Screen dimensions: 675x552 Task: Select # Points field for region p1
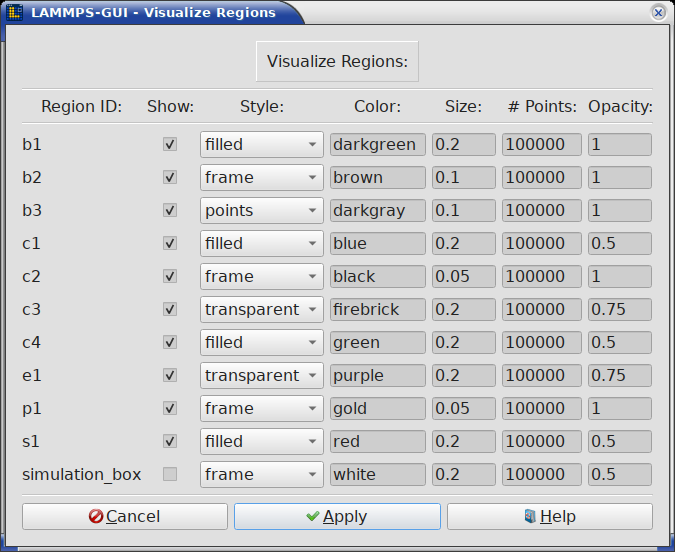point(541,408)
